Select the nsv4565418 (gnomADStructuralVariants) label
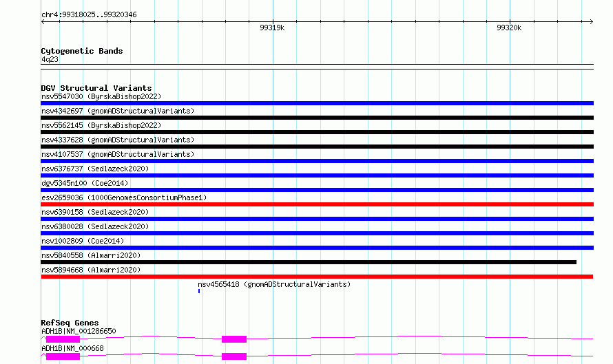This screenshot has height=364, width=613. click(274, 284)
